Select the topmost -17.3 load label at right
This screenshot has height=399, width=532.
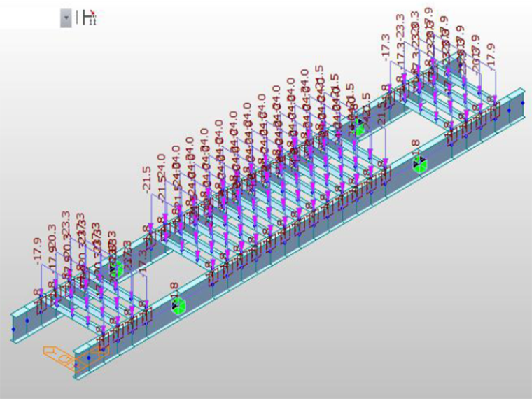click(x=386, y=47)
